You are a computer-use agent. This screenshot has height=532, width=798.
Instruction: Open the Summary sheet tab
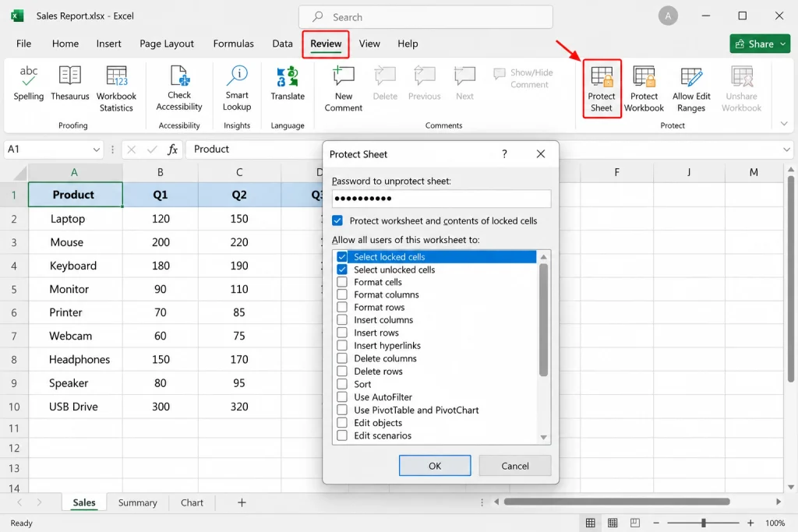137,502
